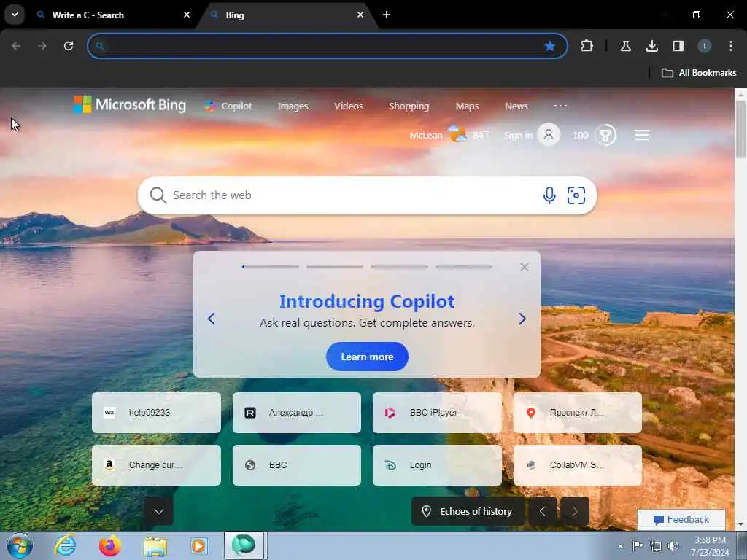Open the Extensions puzzle icon
747x560 pixels.
(x=587, y=46)
